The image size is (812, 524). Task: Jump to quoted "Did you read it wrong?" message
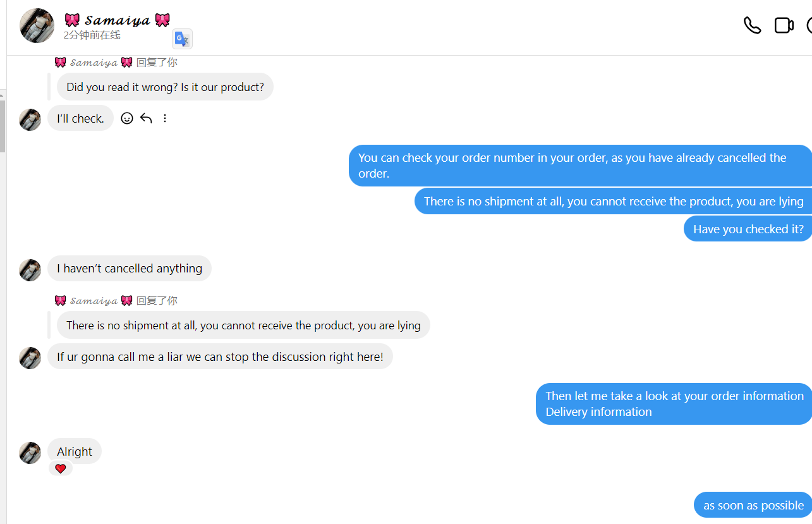pos(165,87)
